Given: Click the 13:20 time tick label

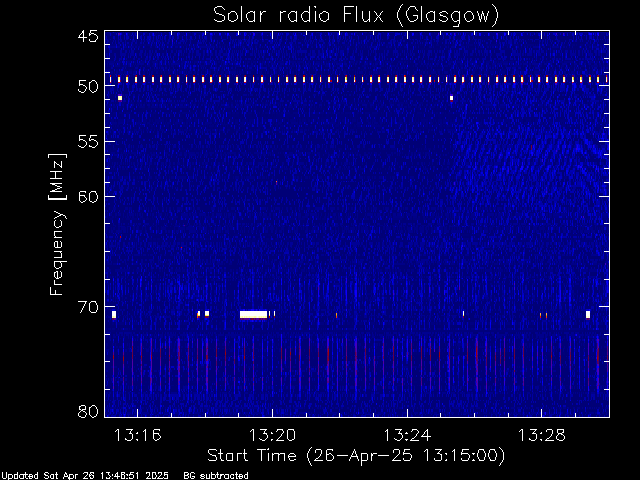Looking at the screenshot, I should point(272,435).
